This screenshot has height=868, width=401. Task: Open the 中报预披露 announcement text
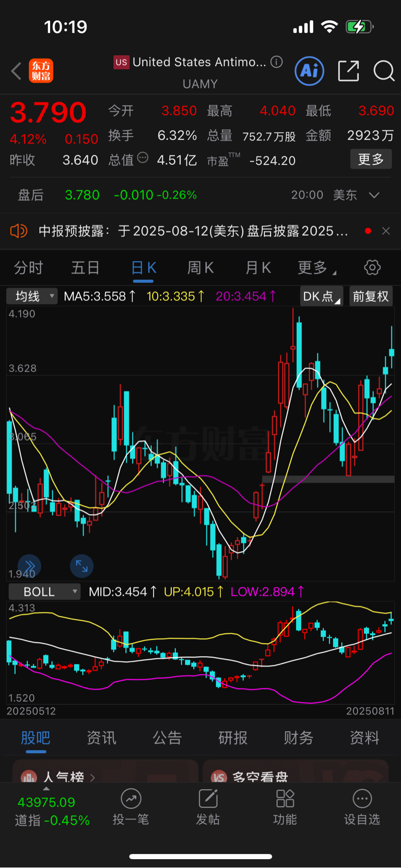(x=193, y=231)
